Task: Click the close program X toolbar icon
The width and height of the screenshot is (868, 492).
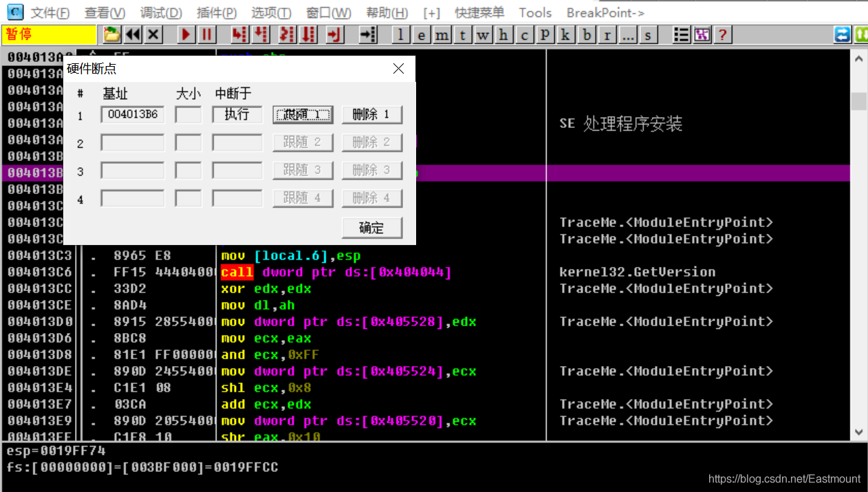Action: point(153,34)
